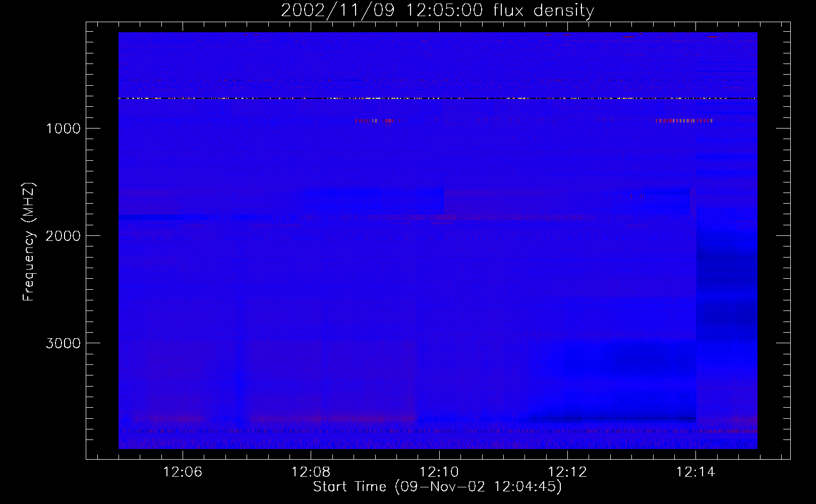Click the 1000 frequency tick label
Screen dimensions: 816x504
tap(64, 129)
